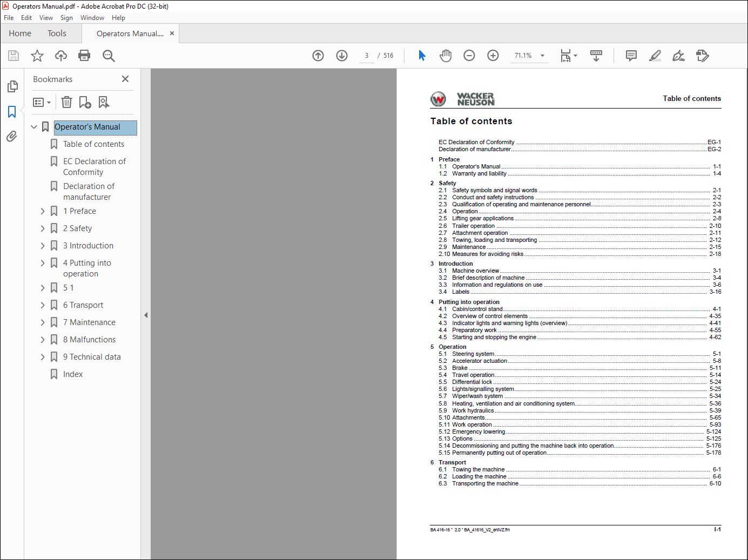Click the Save file icon
748x560 pixels.
[x=14, y=56]
